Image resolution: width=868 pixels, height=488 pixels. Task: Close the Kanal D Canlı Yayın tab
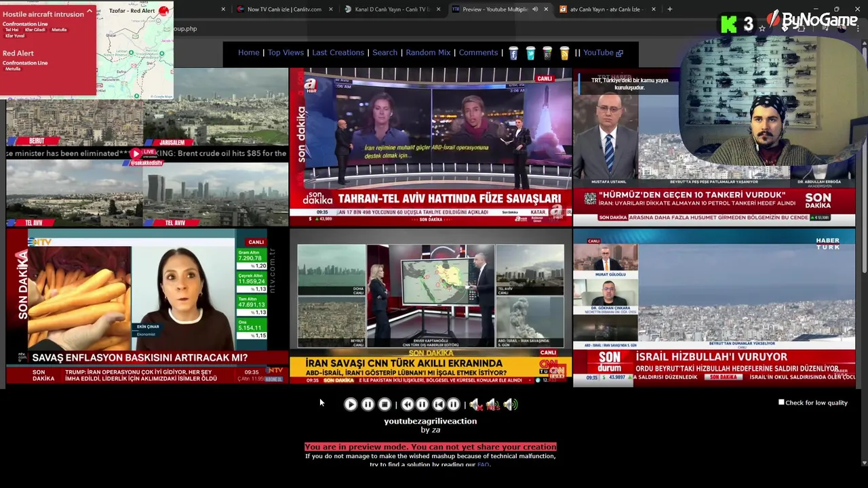(x=438, y=9)
